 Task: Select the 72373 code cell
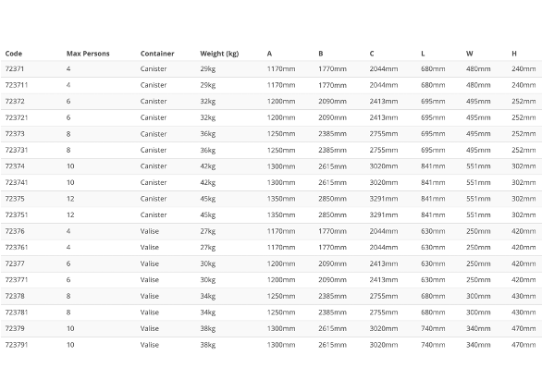click(x=15, y=134)
